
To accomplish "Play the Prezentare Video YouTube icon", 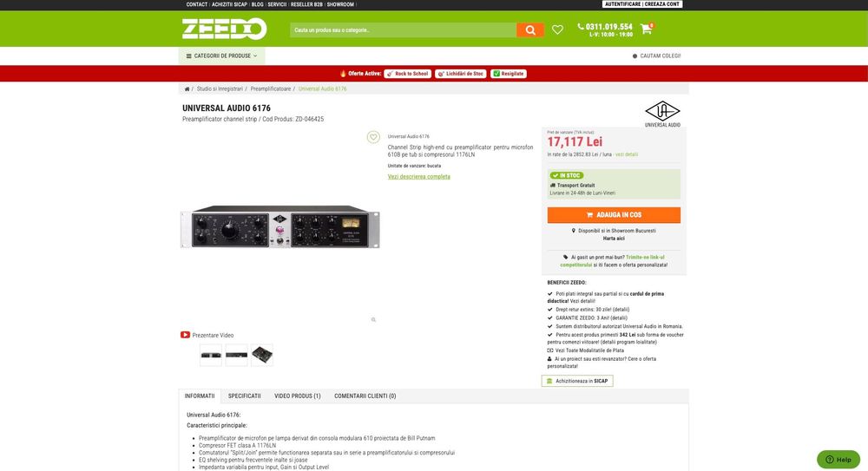I will 185,335.
